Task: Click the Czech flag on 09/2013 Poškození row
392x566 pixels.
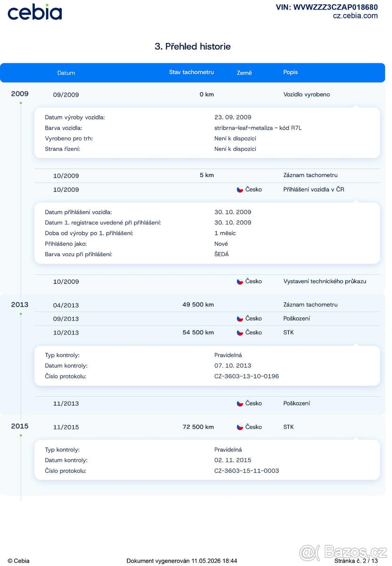Action: 240,319
